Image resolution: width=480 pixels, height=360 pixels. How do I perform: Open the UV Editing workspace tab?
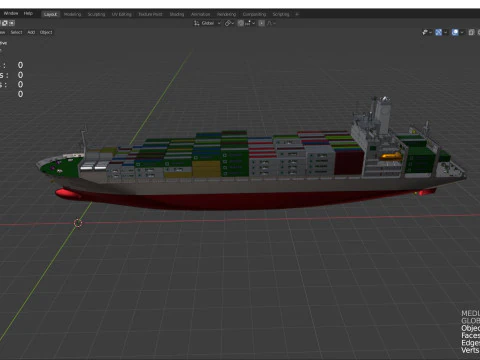click(x=122, y=14)
